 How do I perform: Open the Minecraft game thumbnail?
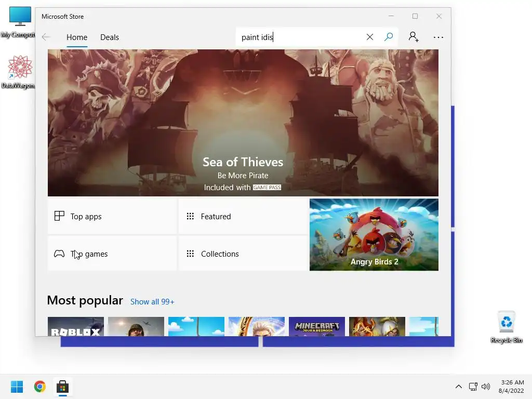pyautogui.click(x=316, y=326)
